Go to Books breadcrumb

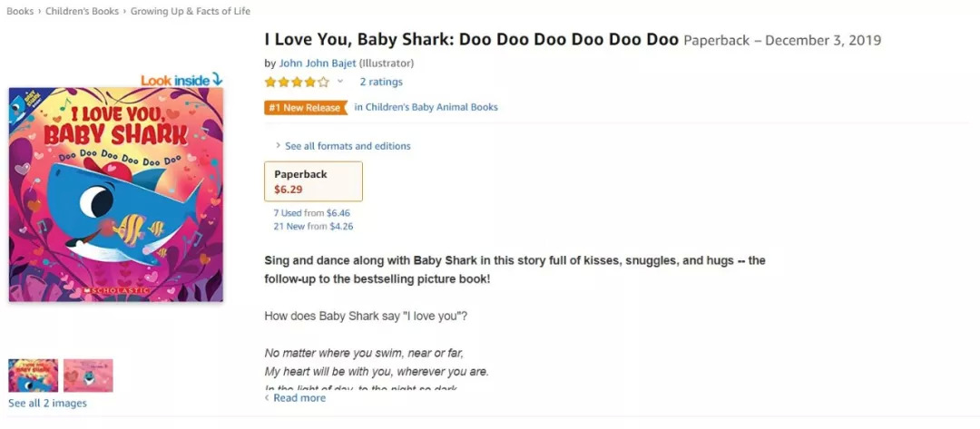pyautogui.click(x=20, y=11)
